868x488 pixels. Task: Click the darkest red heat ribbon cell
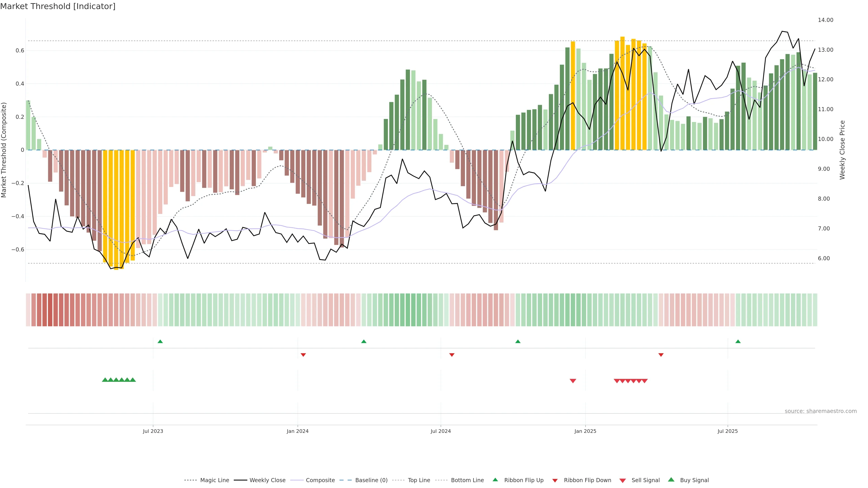tap(50, 310)
